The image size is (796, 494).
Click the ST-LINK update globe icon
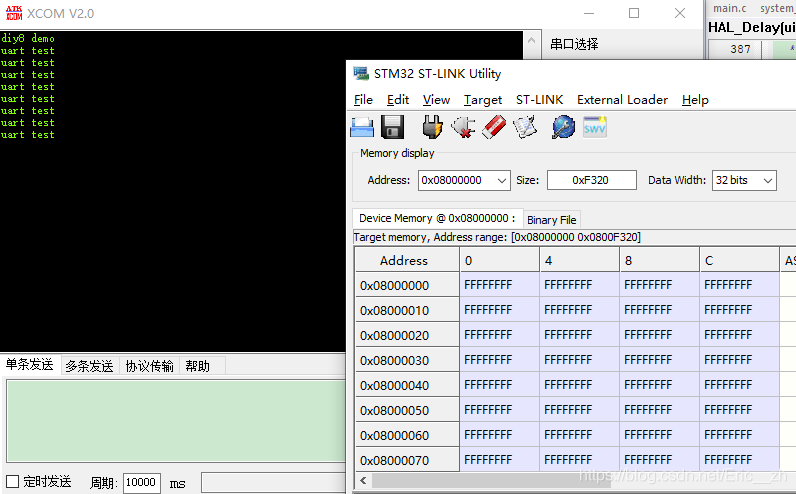[x=563, y=127]
